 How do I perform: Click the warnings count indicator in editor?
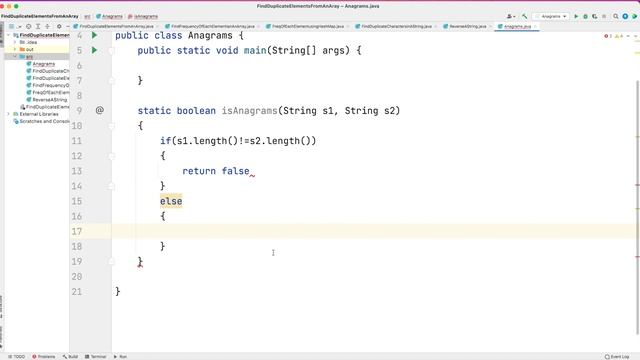pos(619,36)
